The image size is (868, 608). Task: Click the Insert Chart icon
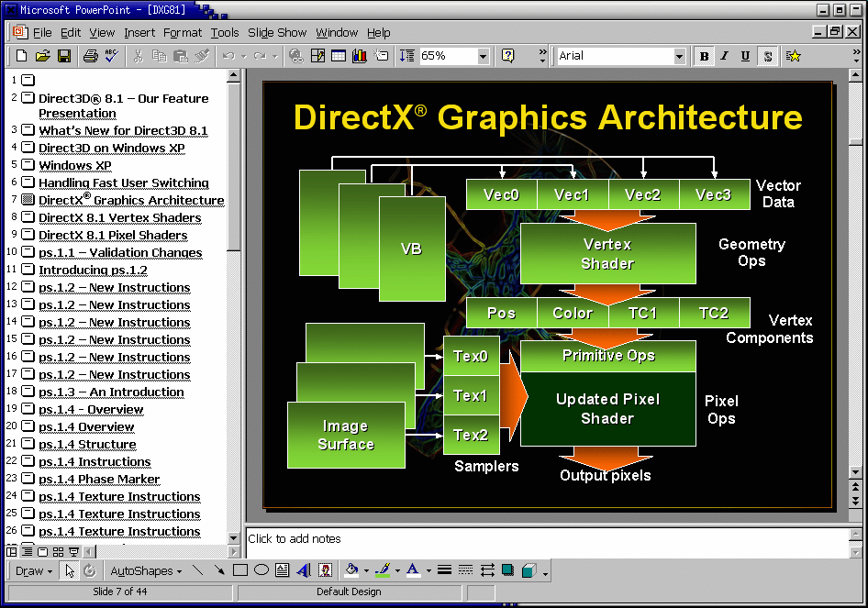coord(360,56)
